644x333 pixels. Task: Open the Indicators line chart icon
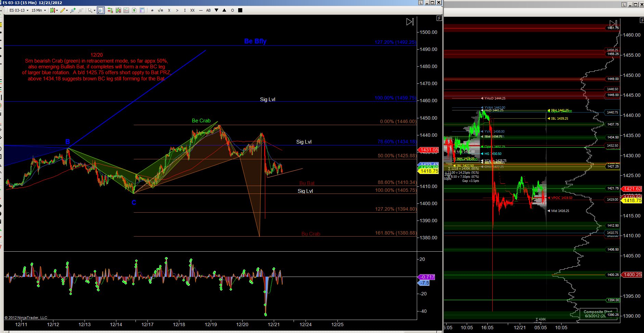(126, 10)
